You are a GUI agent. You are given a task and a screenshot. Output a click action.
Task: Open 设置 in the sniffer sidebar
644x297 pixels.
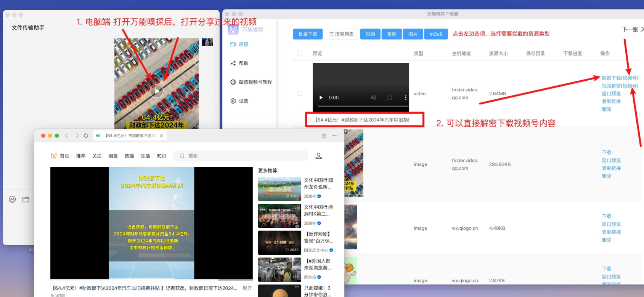coord(244,101)
